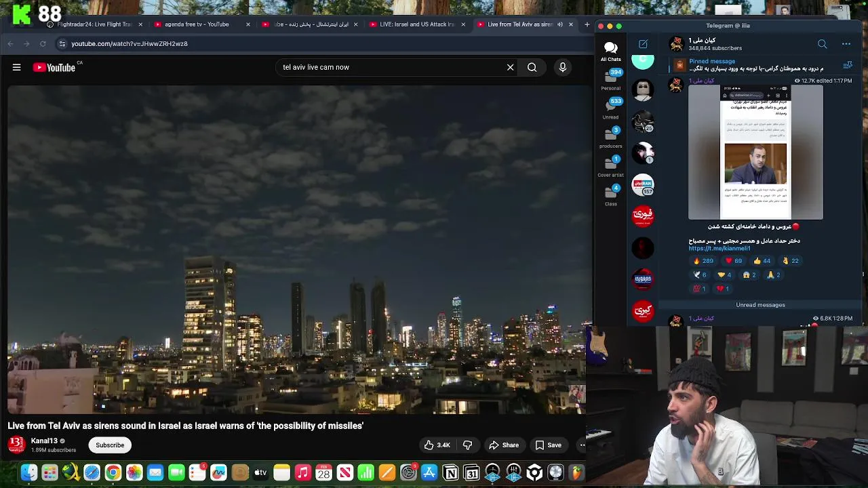This screenshot has width=868, height=488.
Task: React with dove emoji showing 6
Action: [699, 274]
